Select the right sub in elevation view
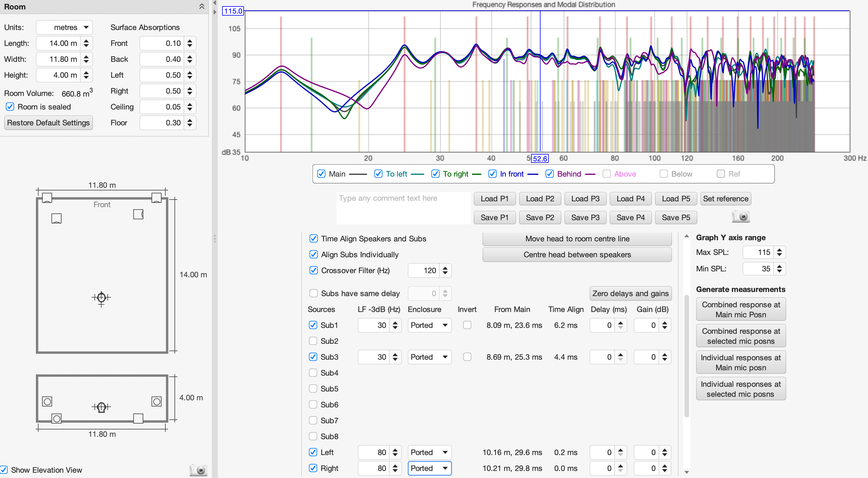Viewport: 868px width, 478px height. pyautogui.click(x=138, y=418)
